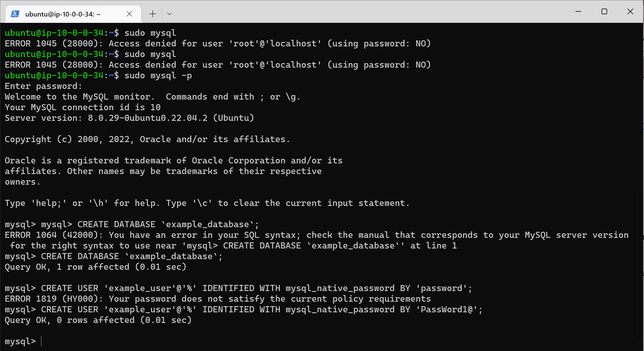Screen dimensions: 644x351
Task: Minimize the terminal window
Action: pos(578,11)
